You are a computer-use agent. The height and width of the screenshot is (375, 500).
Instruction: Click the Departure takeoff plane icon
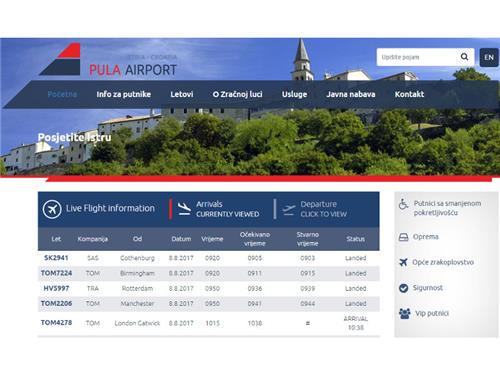[289, 210]
